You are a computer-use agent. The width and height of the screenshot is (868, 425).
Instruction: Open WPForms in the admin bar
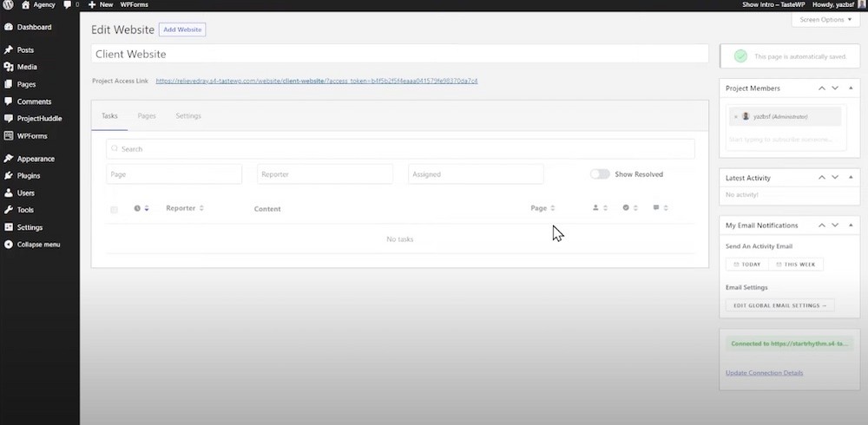click(134, 4)
